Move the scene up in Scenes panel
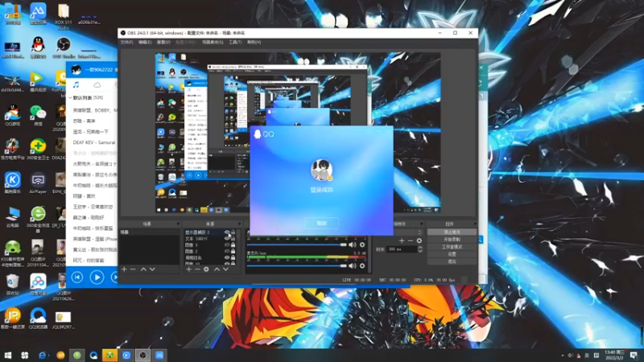Image resolution: width=644 pixels, height=362 pixels. point(143,269)
